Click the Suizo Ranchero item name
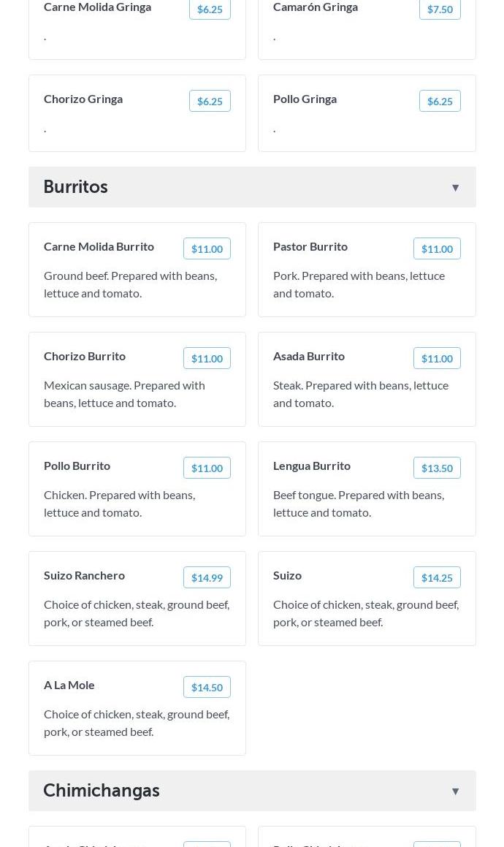Image resolution: width=504 pixels, height=847 pixels. (x=84, y=575)
